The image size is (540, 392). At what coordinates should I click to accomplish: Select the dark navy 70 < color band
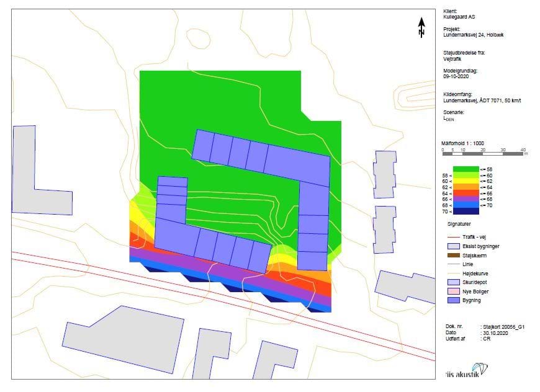(x=466, y=212)
